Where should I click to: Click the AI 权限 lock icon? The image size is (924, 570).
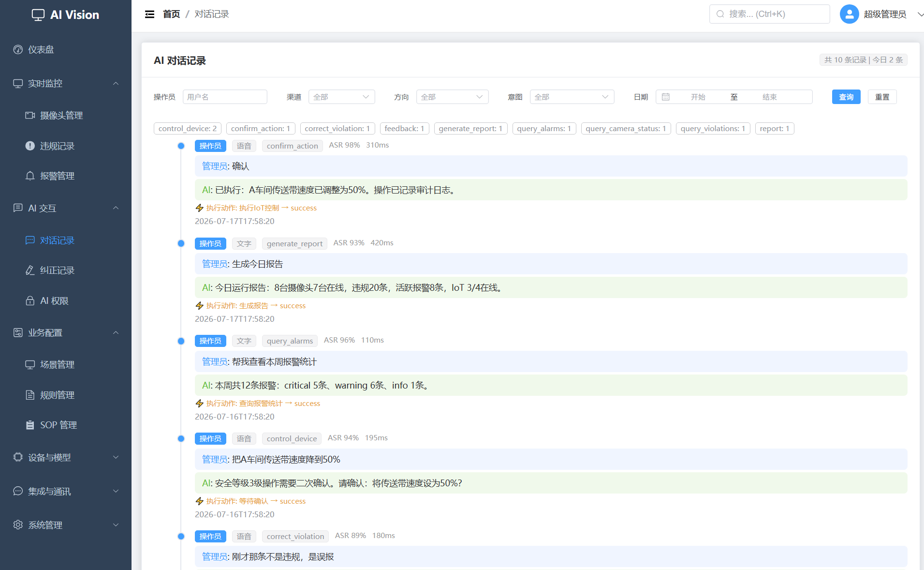(30, 300)
